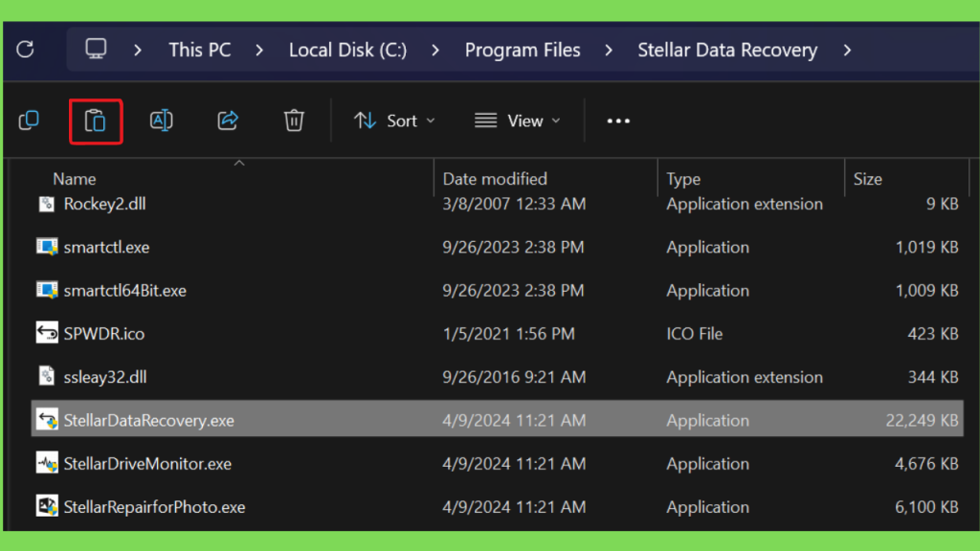The width and height of the screenshot is (980, 551).
Task: Open the See more ellipsis menu
Action: [x=618, y=121]
